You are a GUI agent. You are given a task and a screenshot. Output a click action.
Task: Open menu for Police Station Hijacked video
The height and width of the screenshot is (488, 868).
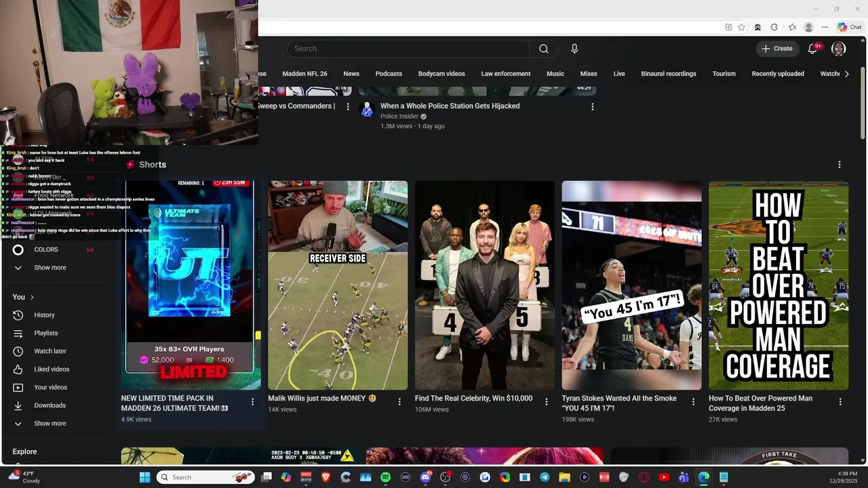tap(592, 107)
